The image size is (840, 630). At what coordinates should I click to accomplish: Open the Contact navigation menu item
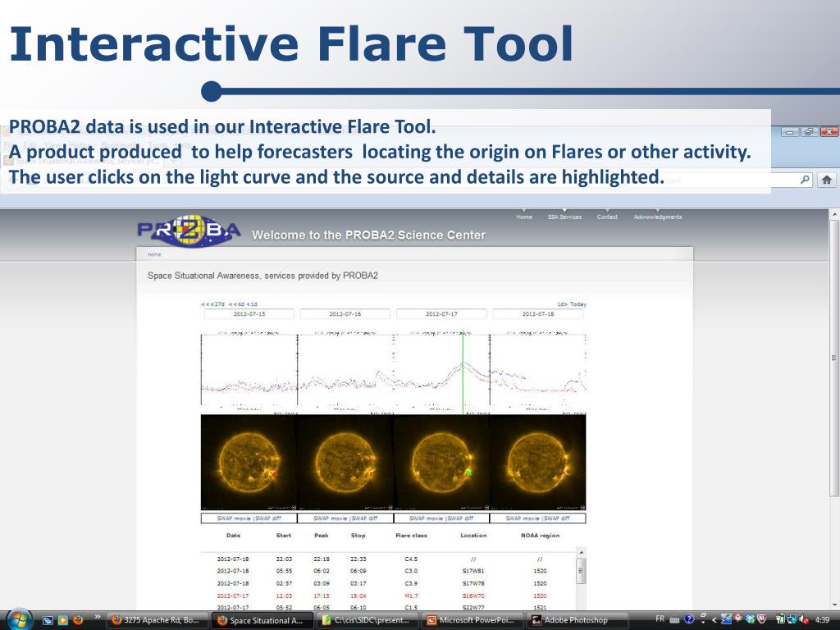point(607,217)
